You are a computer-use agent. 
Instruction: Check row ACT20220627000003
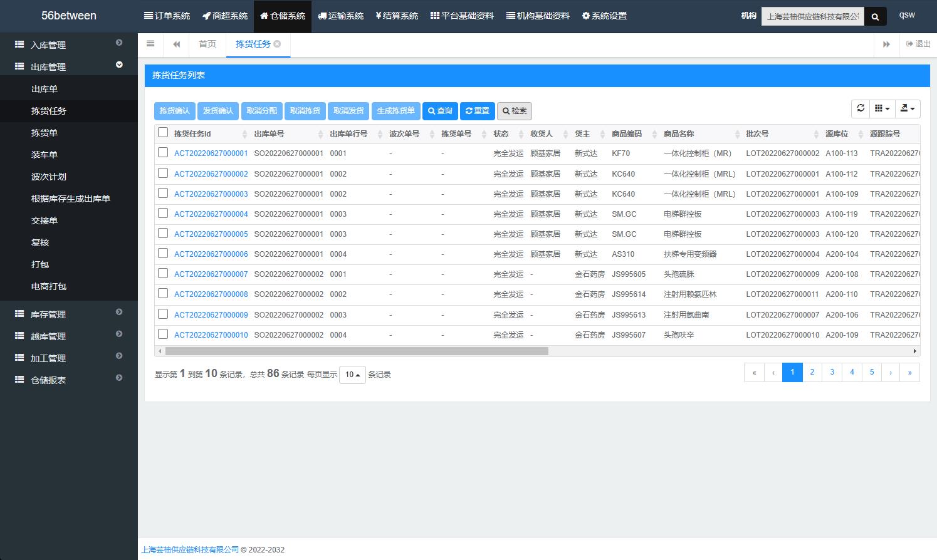[163, 193]
